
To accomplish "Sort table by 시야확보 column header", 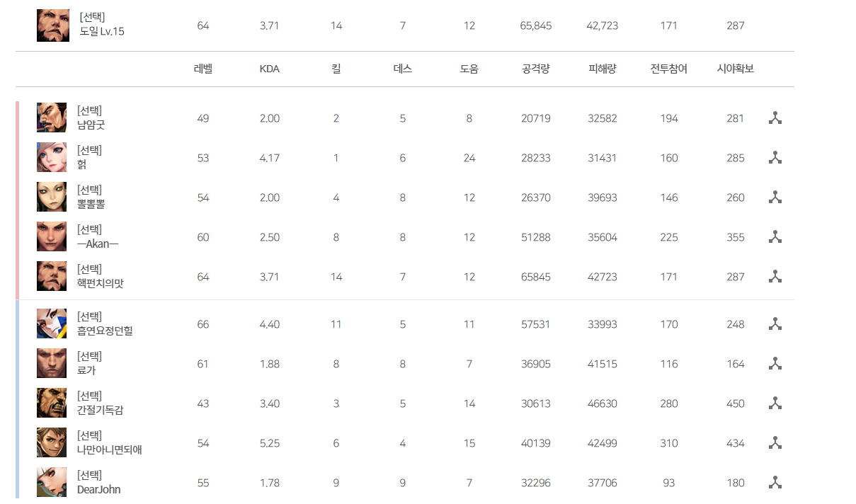I will click(x=736, y=69).
